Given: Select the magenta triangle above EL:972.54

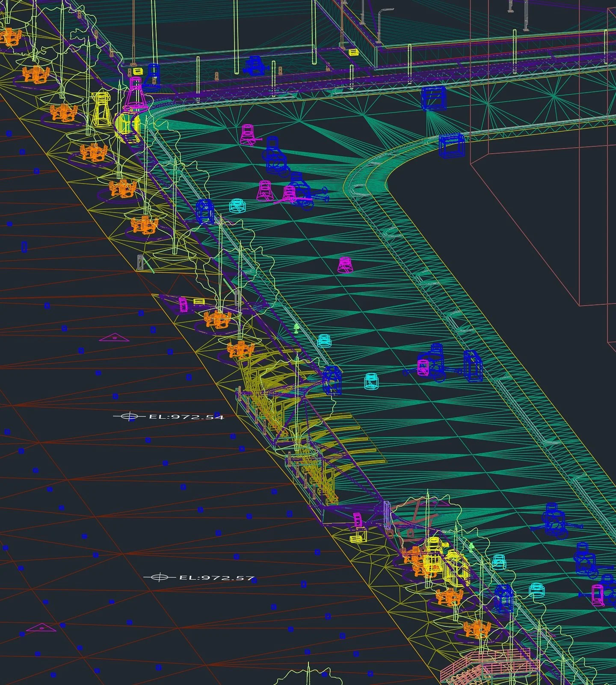Looking at the screenshot, I should point(114,337).
